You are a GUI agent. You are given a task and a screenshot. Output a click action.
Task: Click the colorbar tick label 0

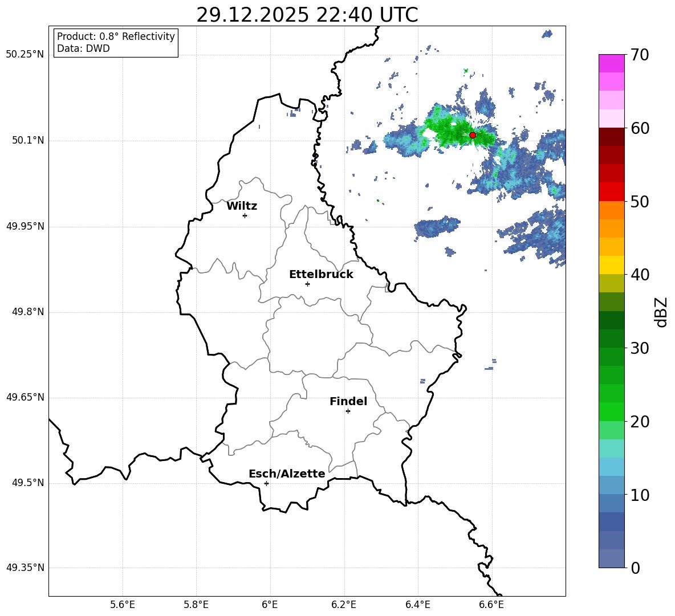[x=635, y=568]
